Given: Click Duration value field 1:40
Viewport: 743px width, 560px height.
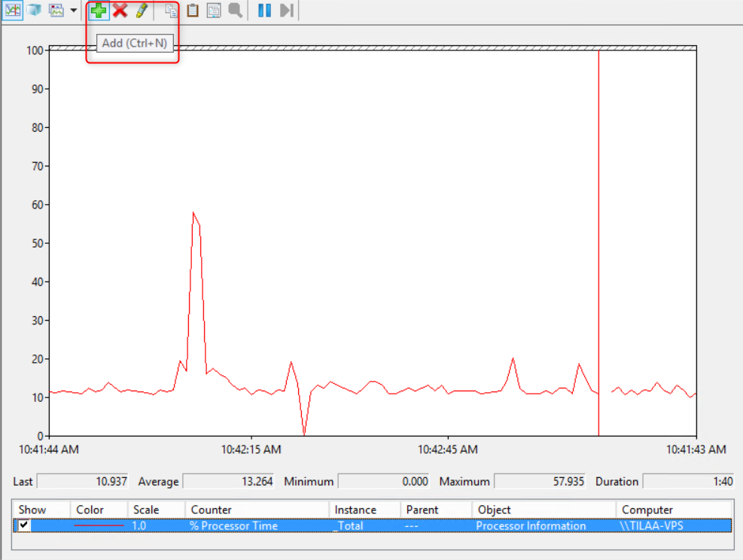Looking at the screenshot, I should coord(688,482).
